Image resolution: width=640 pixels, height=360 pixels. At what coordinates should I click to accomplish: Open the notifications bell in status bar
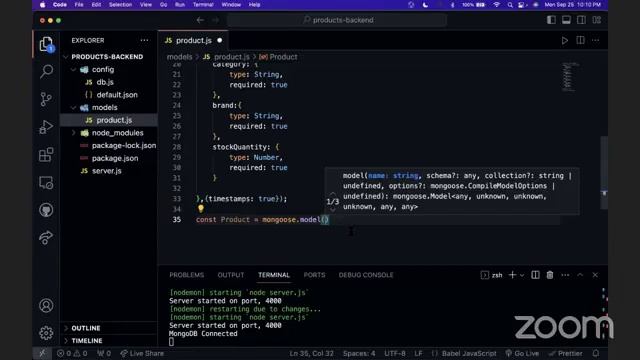(x=596, y=353)
